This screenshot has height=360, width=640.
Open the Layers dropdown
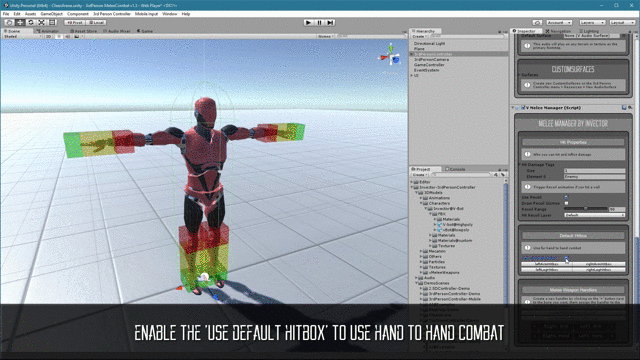point(592,22)
